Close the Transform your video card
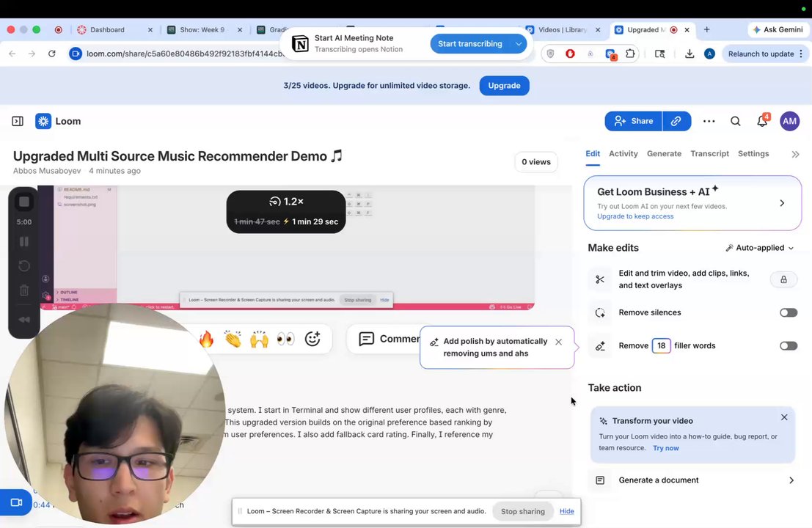The height and width of the screenshot is (528, 812). 784,417
